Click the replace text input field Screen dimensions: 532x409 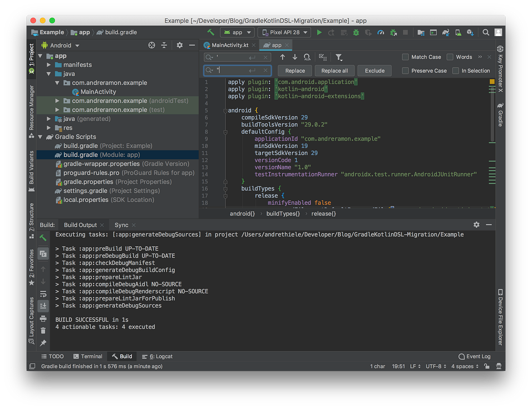click(x=233, y=71)
